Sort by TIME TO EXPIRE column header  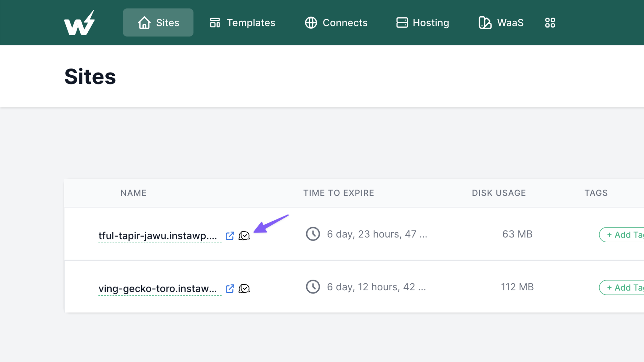click(339, 193)
